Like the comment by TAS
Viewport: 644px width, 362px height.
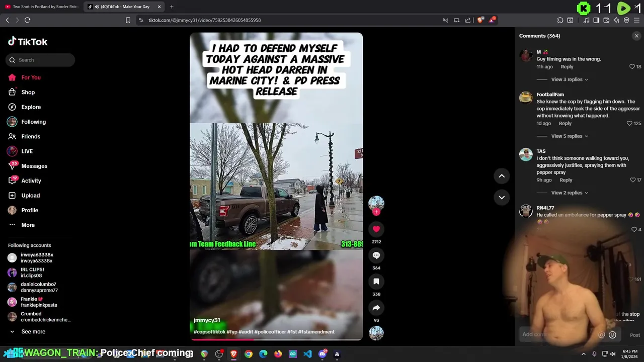pos(632,180)
